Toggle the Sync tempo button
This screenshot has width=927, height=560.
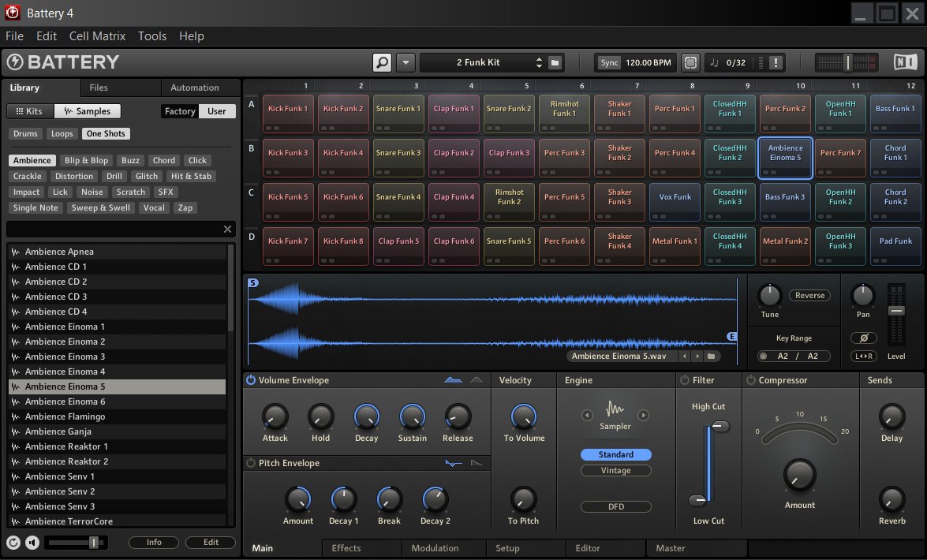click(609, 62)
